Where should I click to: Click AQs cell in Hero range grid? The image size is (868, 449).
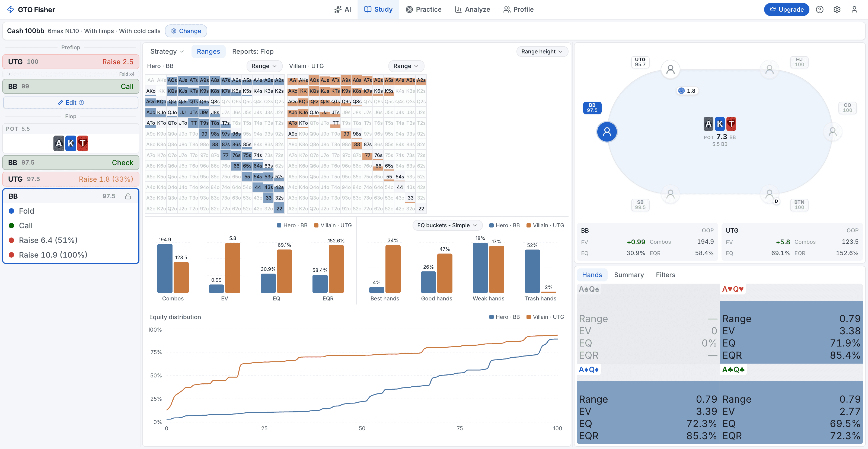(172, 80)
